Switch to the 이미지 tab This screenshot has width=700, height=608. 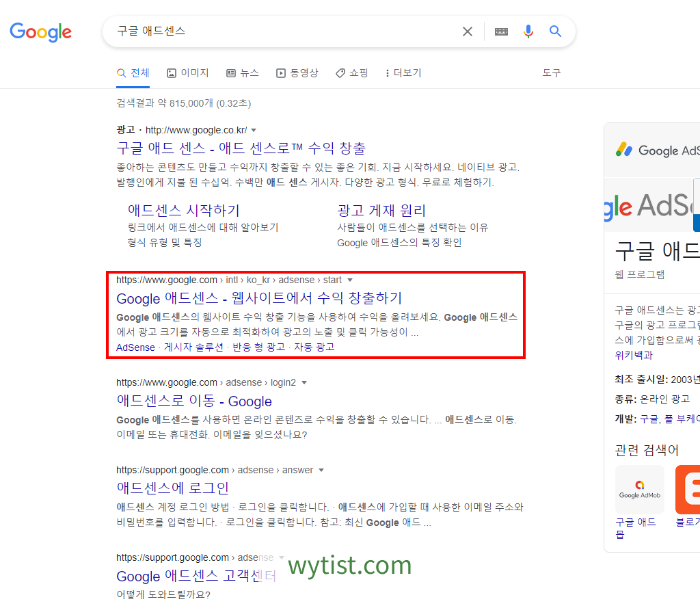[188, 72]
